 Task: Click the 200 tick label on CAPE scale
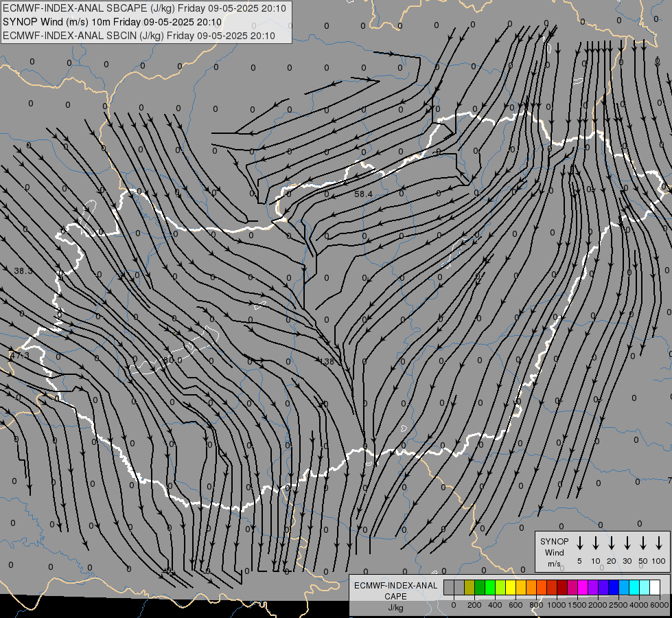474,605
